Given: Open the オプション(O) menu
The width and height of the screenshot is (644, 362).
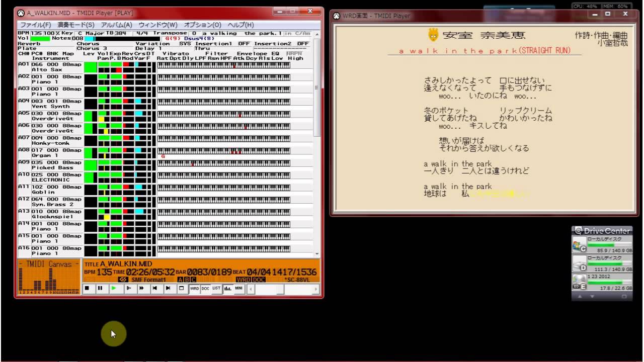Looking at the screenshot, I should (202, 25).
